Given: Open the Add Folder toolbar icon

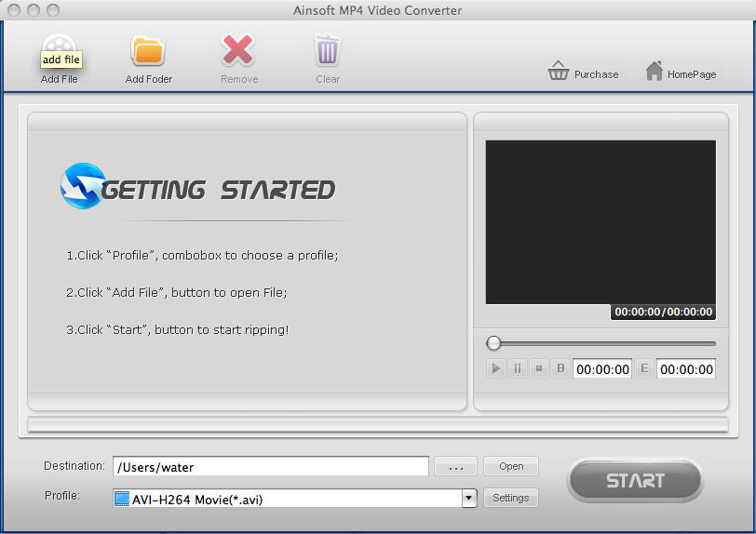Looking at the screenshot, I should (x=148, y=52).
